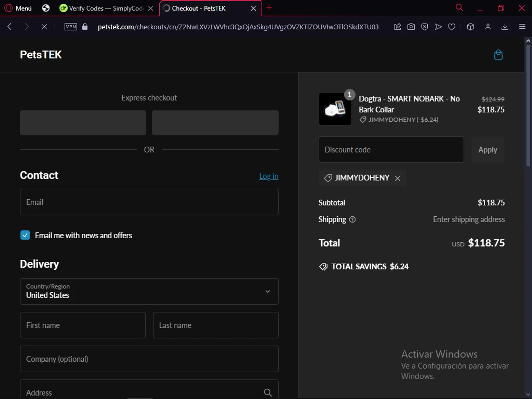Click the Apply discount button
The image size is (532, 399).
tap(488, 150)
